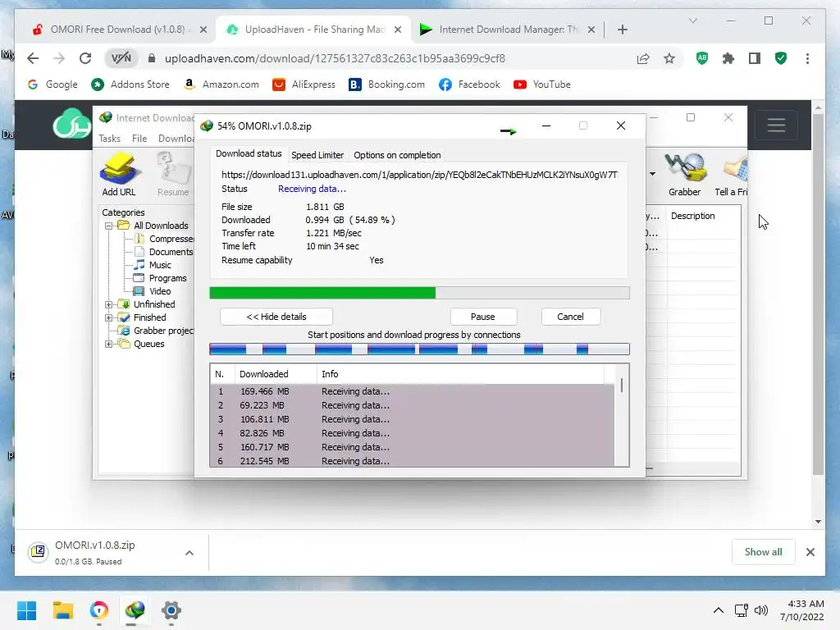Go back to the previous page
The width and height of the screenshot is (840, 630).
point(33,58)
